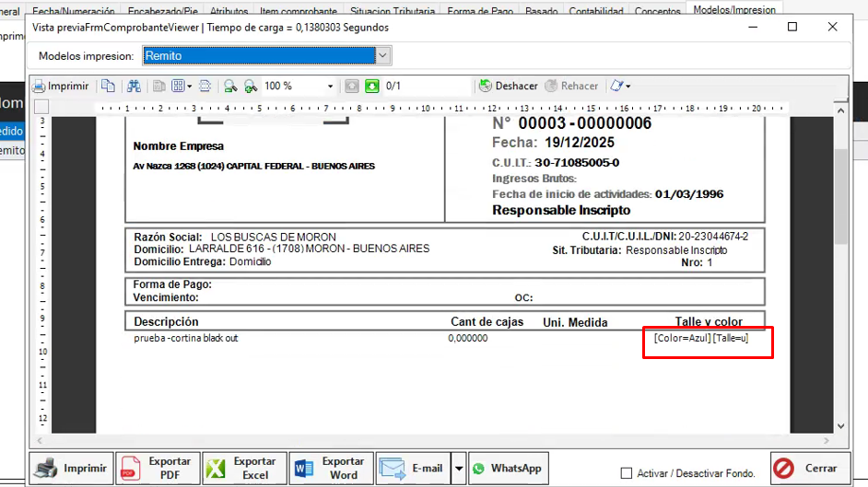Click C.U.I.T. value '30-71085005-0'
Screen dimensions: 868x487
577,163
